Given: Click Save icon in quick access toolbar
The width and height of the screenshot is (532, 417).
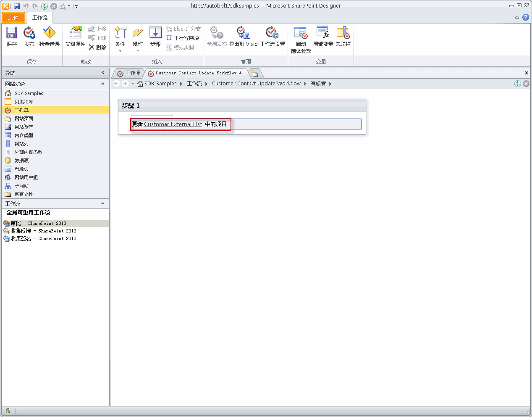Looking at the screenshot, I should [17, 6].
